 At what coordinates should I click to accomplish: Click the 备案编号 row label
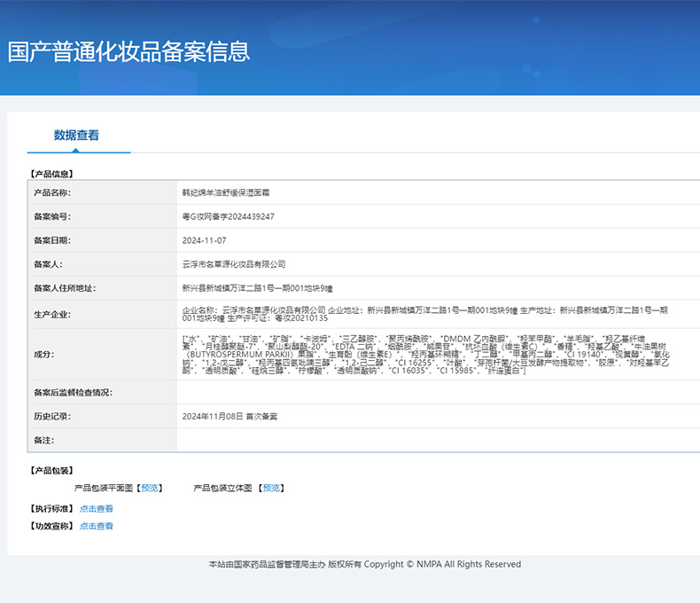pos(52,216)
